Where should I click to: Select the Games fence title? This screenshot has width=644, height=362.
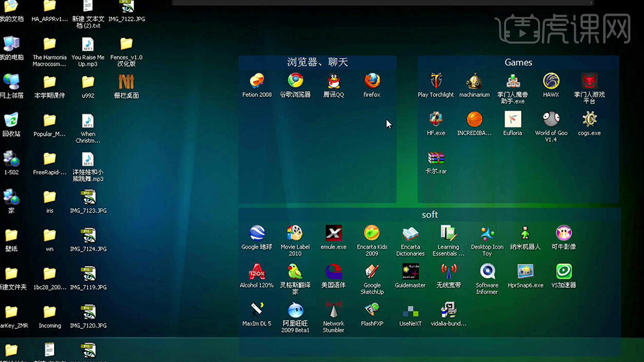pos(518,62)
